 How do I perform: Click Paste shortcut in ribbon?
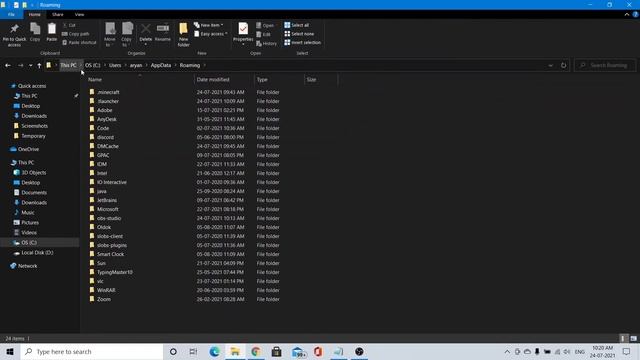click(x=79, y=42)
